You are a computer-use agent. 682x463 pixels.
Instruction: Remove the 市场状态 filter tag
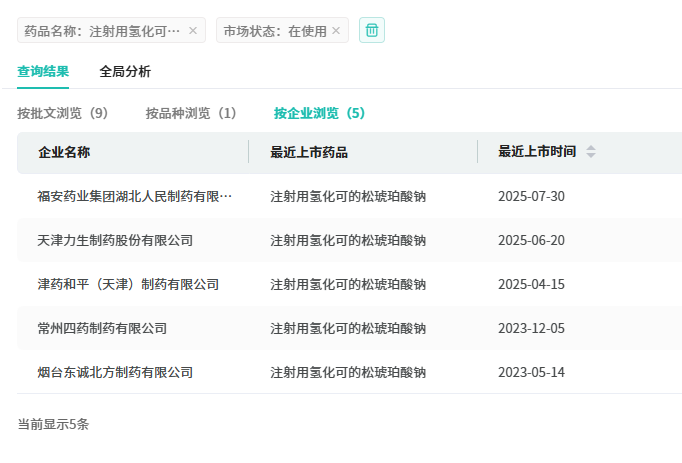pyautogui.click(x=336, y=31)
